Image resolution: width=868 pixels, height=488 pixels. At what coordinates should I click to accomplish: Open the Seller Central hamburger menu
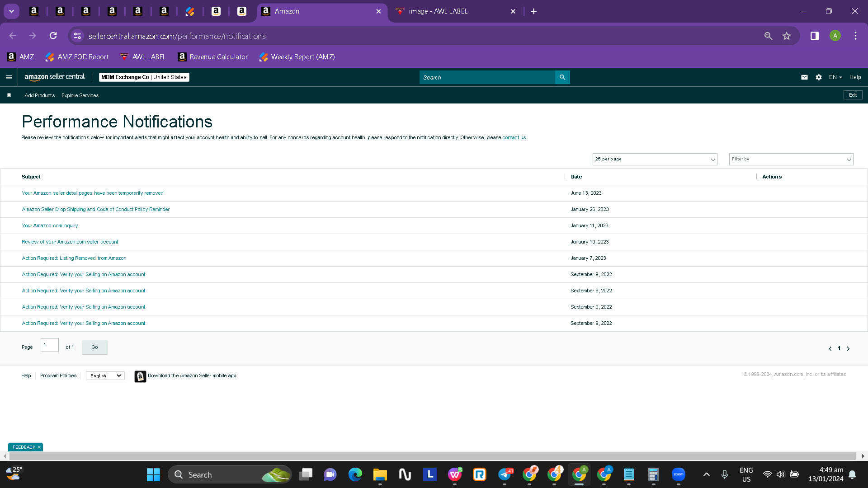(x=9, y=77)
